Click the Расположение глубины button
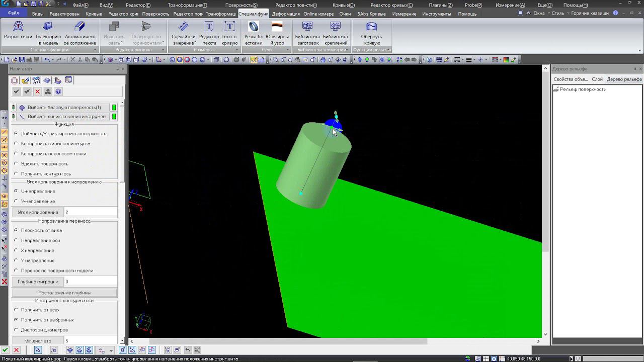This screenshot has height=362, width=644. 64,293
